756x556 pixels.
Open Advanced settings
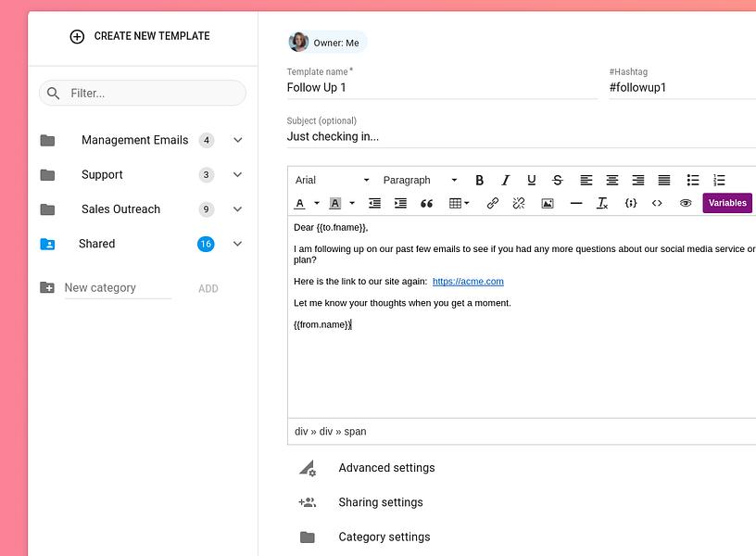386,468
